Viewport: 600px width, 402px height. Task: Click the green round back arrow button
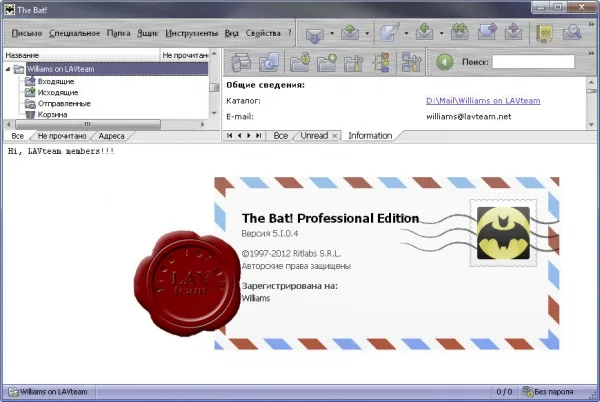coord(445,62)
